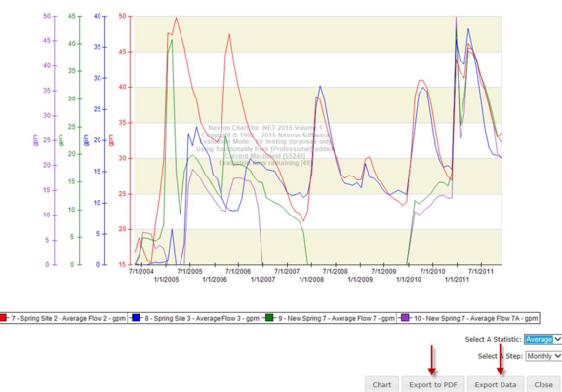Open the Select A Statistic dropdown
This screenshot has width=562, height=392.
coord(542,339)
